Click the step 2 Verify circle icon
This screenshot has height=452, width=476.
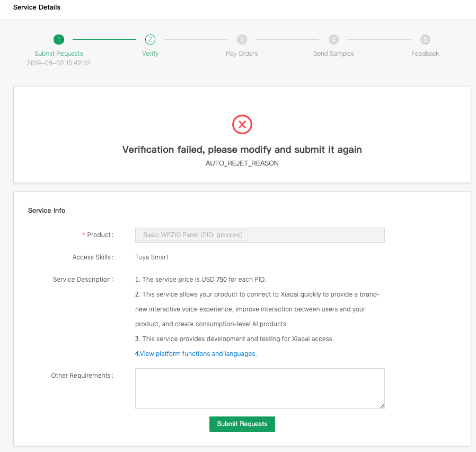coord(150,39)
